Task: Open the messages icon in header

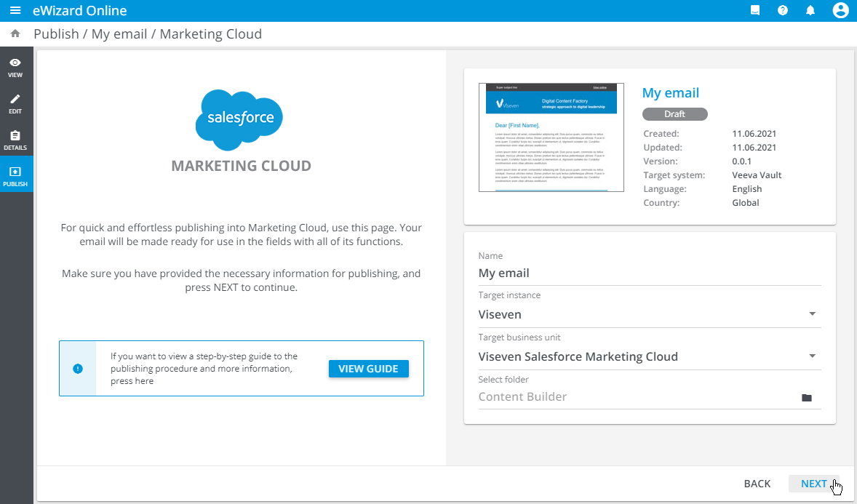Action: (755, 11)
